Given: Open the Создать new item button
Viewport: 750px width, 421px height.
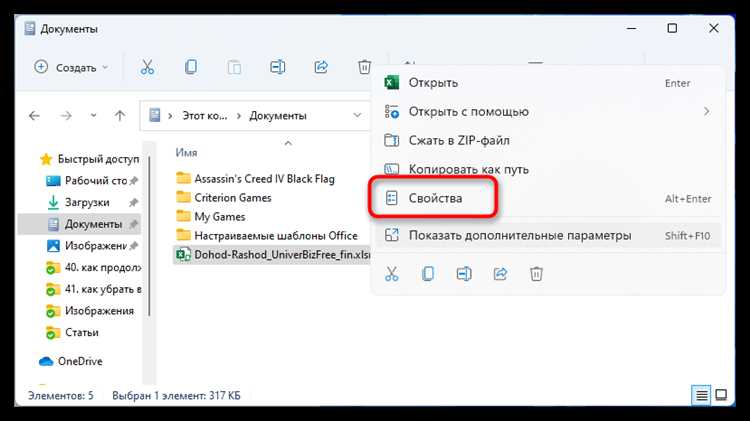Looking at the screenshot, I should (71, 67).
